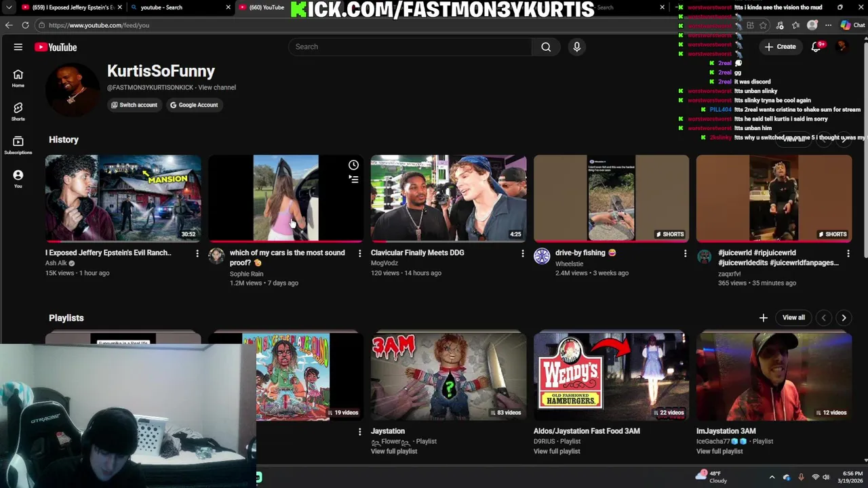Add Sophie Rain video to queue
The image size is (868, 488).
click(353, 179)
